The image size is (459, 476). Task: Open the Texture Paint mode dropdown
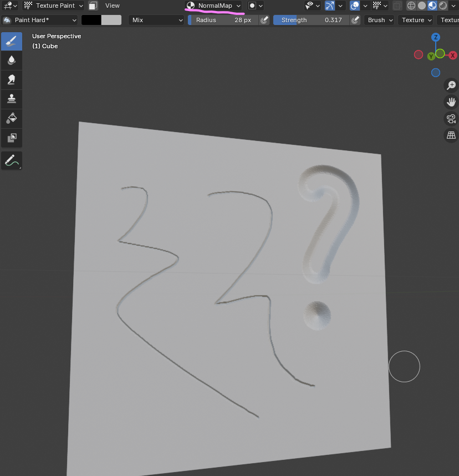coord(54,6)
